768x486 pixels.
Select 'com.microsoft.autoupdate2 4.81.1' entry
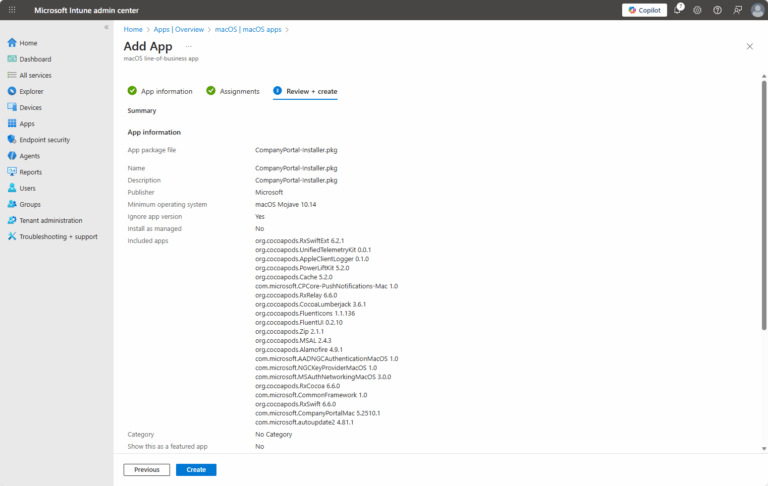(304, 422)
